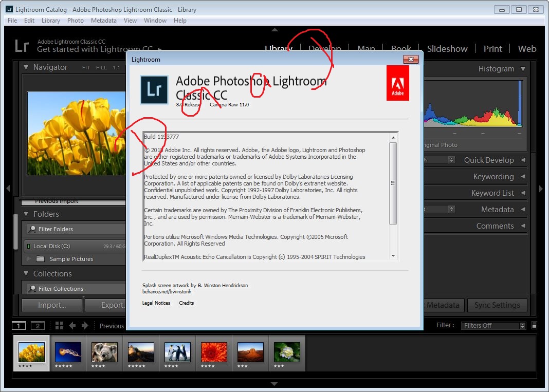The width and height of the screenshot is (549, 392).
Task: Select Local Disk (C:) volume row
Action: [x=75, y=247]
